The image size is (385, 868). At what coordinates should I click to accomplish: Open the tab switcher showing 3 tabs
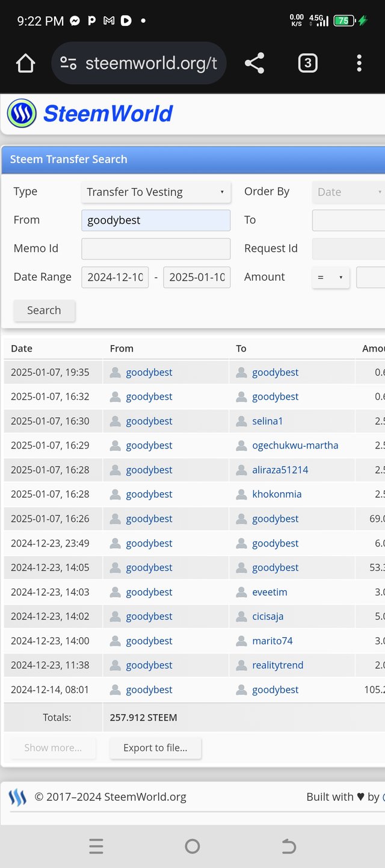(307, 63)
